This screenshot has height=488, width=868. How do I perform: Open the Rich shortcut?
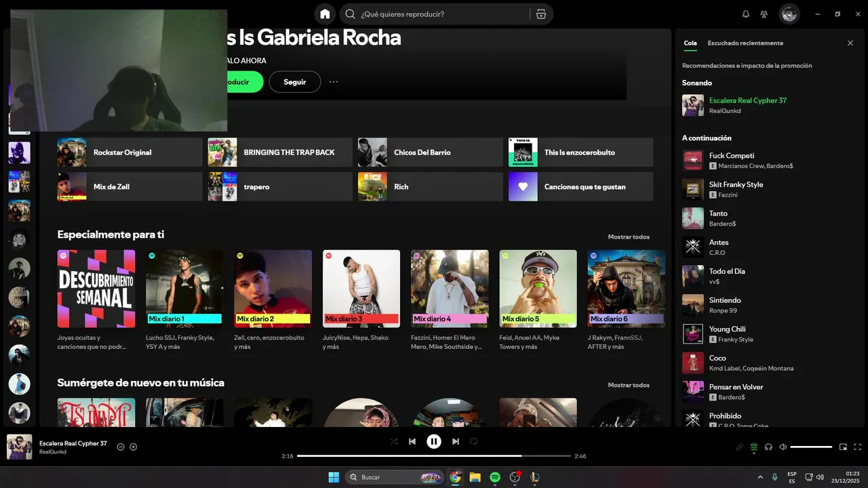click(x=431, y=186)
